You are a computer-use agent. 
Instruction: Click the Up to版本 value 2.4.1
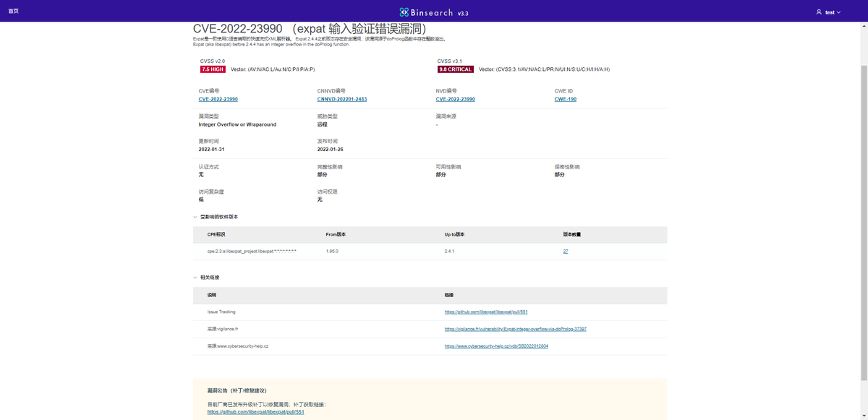tap(449, 251)
